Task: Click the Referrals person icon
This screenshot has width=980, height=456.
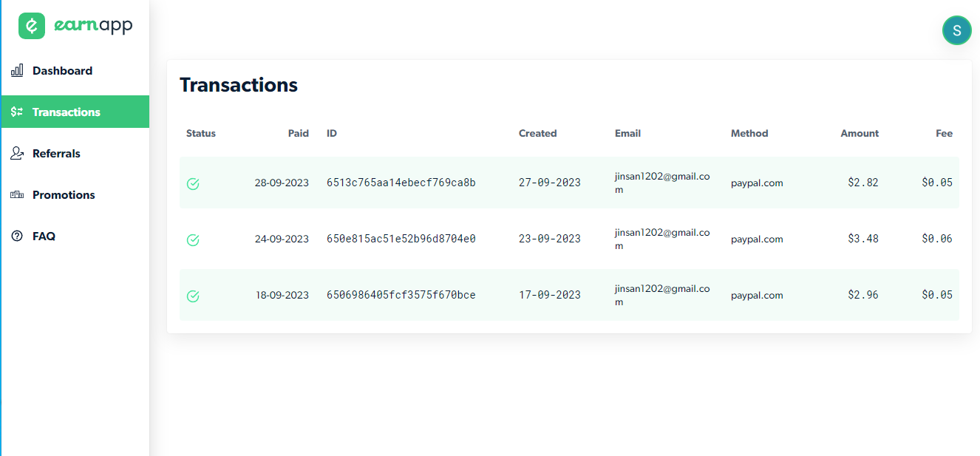Action: [17, 154]
